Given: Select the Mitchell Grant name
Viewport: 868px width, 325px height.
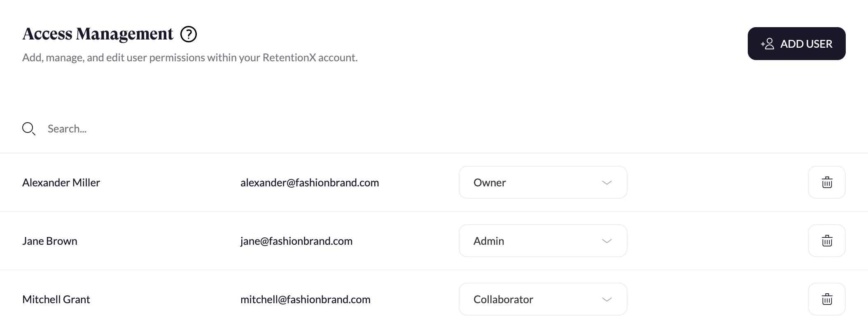Looking at the screenshot, I should pos(56,299).
